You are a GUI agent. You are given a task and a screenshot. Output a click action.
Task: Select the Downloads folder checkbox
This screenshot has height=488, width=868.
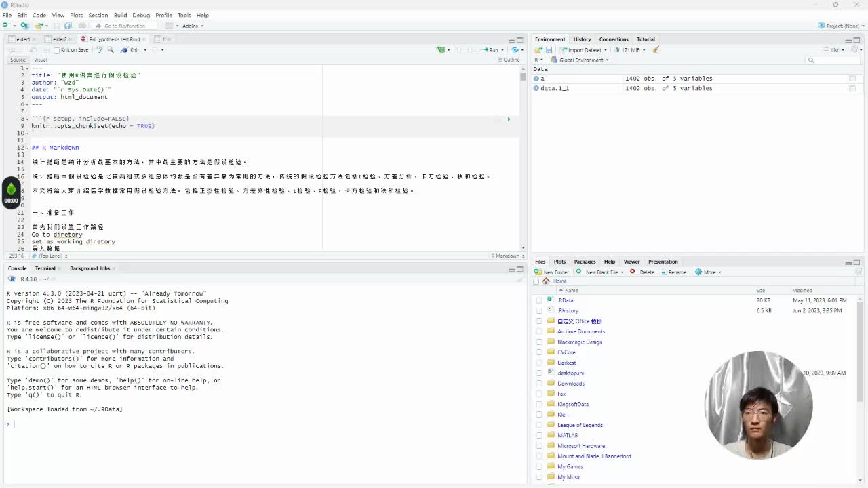(x=539, y=384)
